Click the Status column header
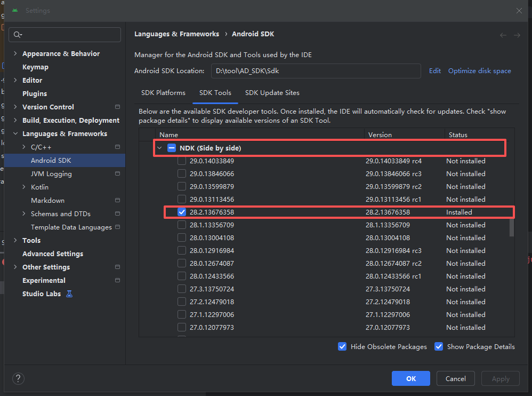This screenshot has width=532, height=396. [x=479, y=134]
